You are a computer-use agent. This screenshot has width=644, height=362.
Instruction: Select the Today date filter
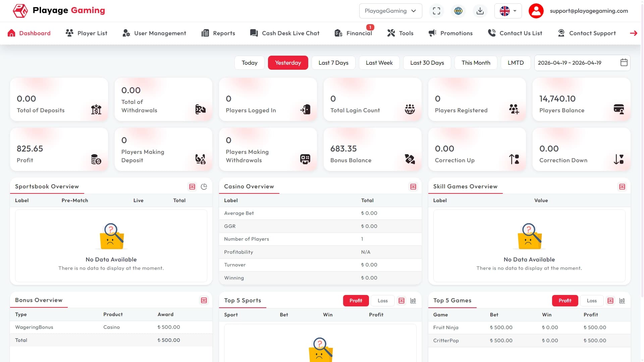[x=250, y=63]
